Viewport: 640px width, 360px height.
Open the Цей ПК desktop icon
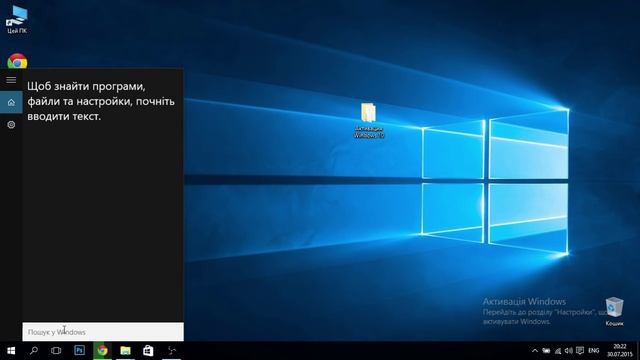click(x=17, y=20)
